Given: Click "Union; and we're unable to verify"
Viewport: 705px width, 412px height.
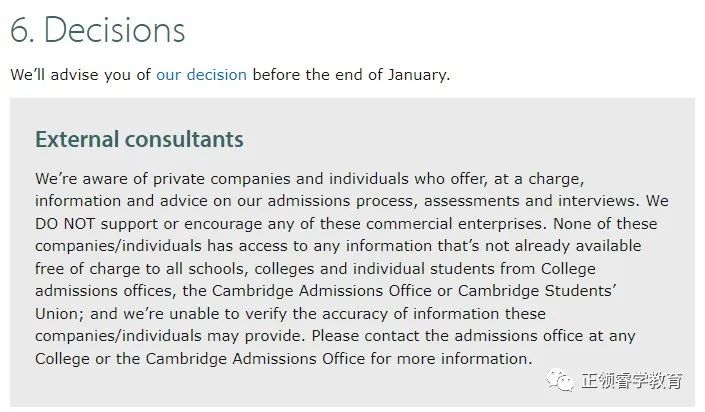Looking at the screenshot, I should (x=161, y=313).
